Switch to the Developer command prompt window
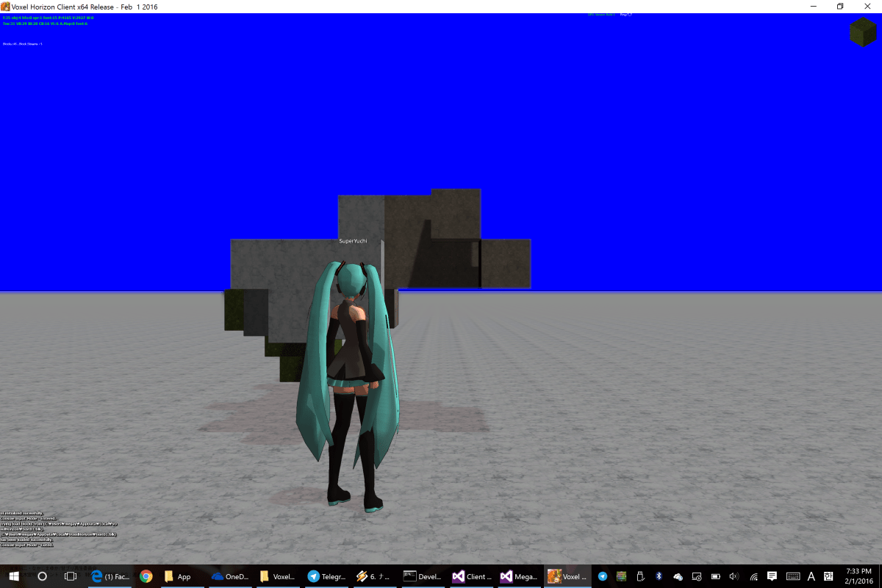882x588 pixels. [422, 576]
